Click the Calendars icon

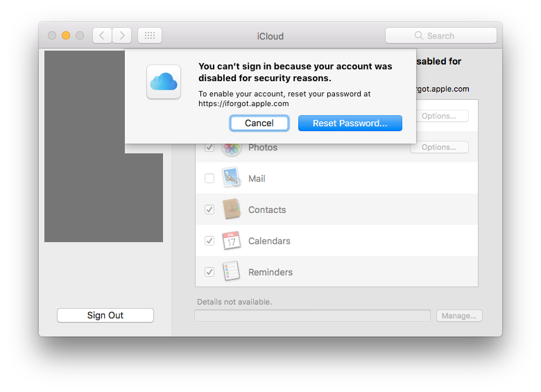coord(231,240)
